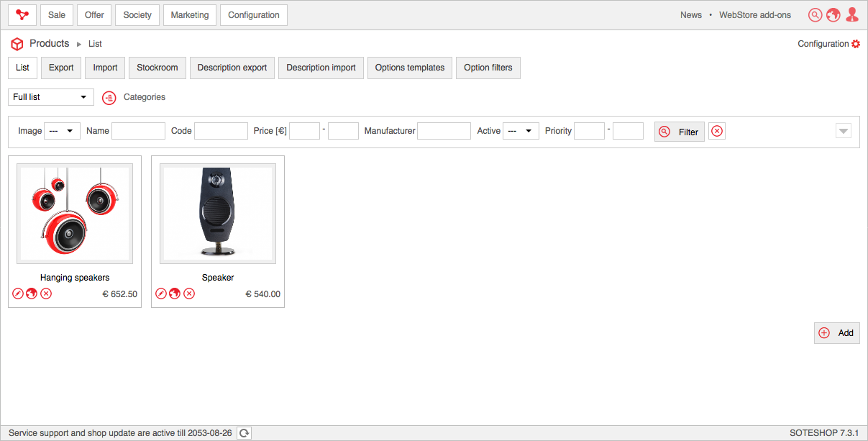This screenshot has width=868, height=441.
Task: Click the Speaker product name
Action: [x=218, y=278]
